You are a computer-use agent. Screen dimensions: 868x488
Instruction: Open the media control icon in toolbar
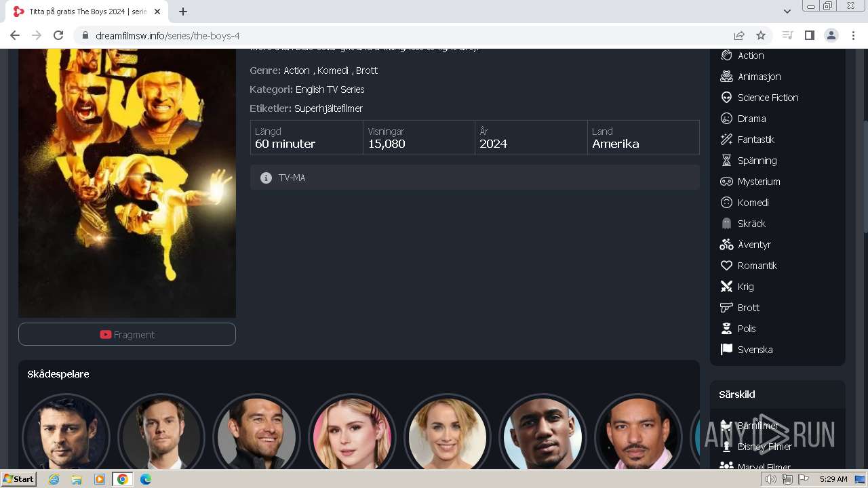[787, 35]
